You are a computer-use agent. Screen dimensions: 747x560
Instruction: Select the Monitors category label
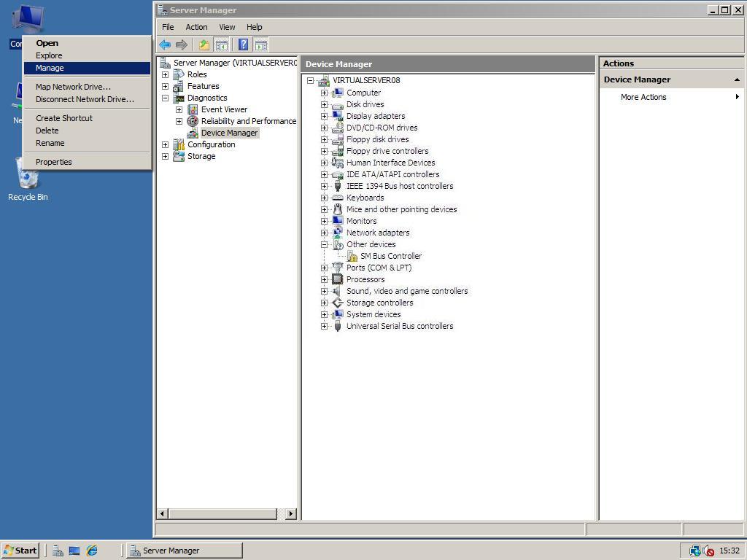[361, 221]
